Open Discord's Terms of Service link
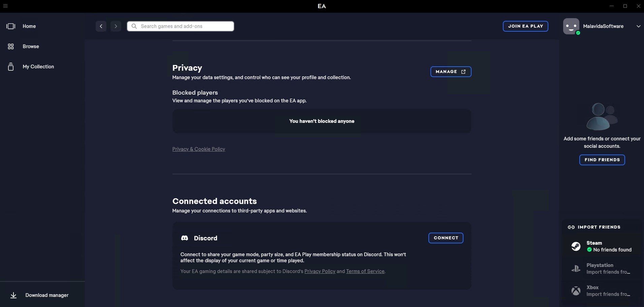The height and width of the screenshot is (307, 644). point(365,271)
